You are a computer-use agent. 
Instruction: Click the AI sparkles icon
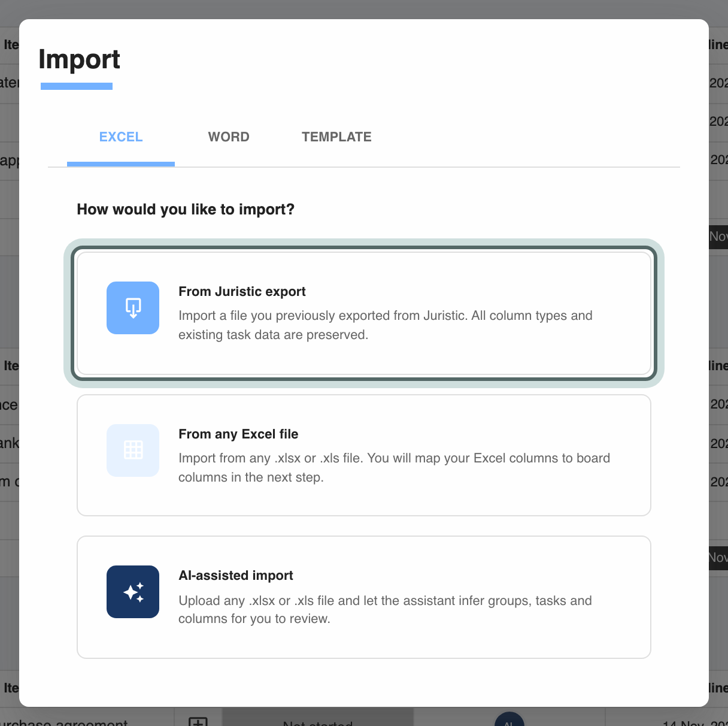point(133,592)
